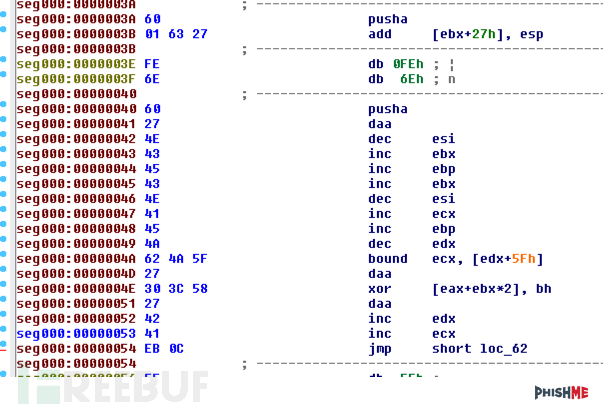Screen dimensions: 603x411
Task: Select opcode bytes 62 4A 5F
Action: (176, 259)
